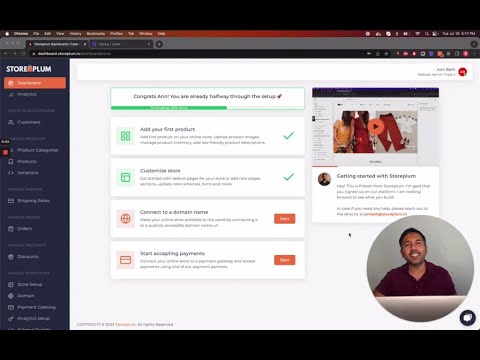480x360 pixels.
Task: Stop the Loom recording button
Action: click(x=5, y=152)
